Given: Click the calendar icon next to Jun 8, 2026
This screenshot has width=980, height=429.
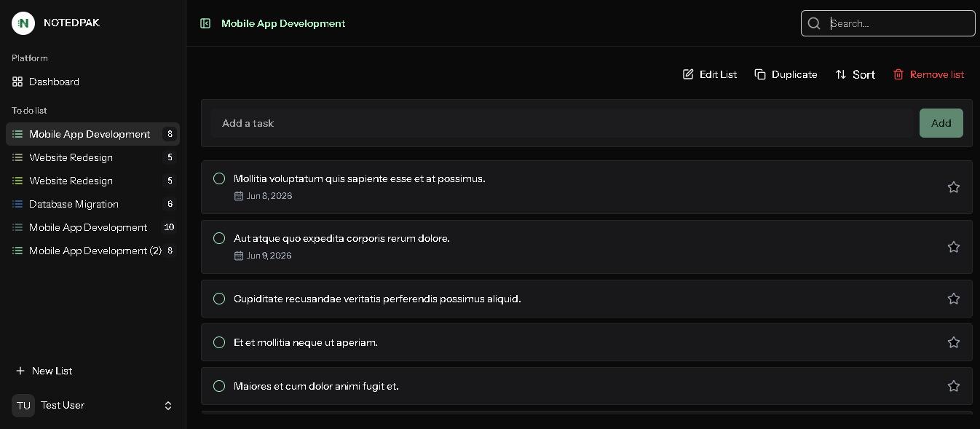Looking at the screenshot, I should pyautogui.click(x=239, y=196).
